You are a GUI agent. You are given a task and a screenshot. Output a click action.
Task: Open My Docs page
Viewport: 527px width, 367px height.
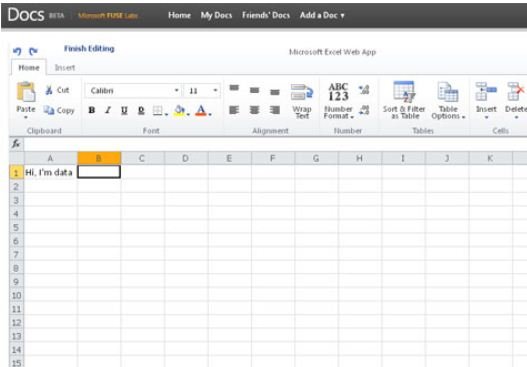tap(216, 15)
